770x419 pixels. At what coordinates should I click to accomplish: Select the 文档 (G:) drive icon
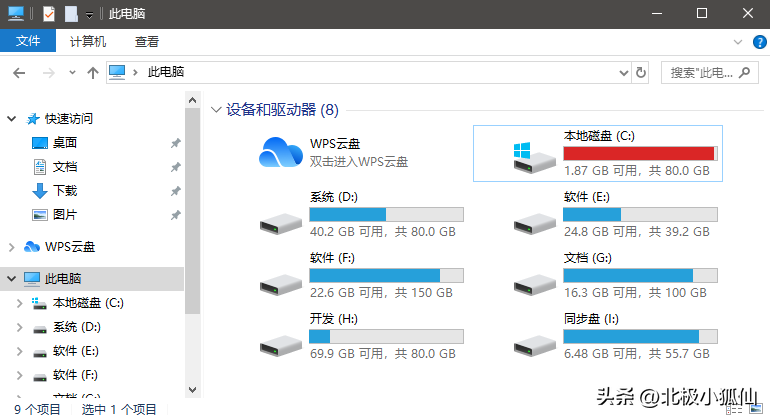(x=534, y=284)
